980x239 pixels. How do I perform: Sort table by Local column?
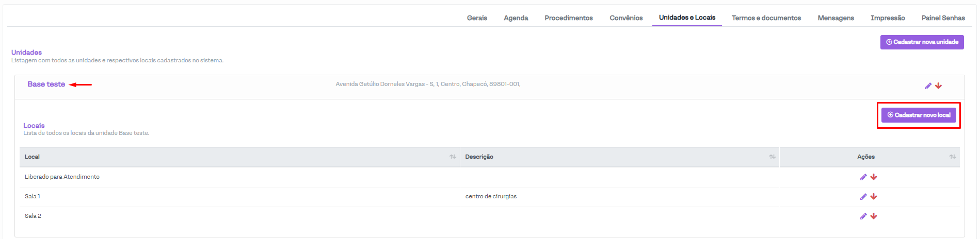point(453,157)
